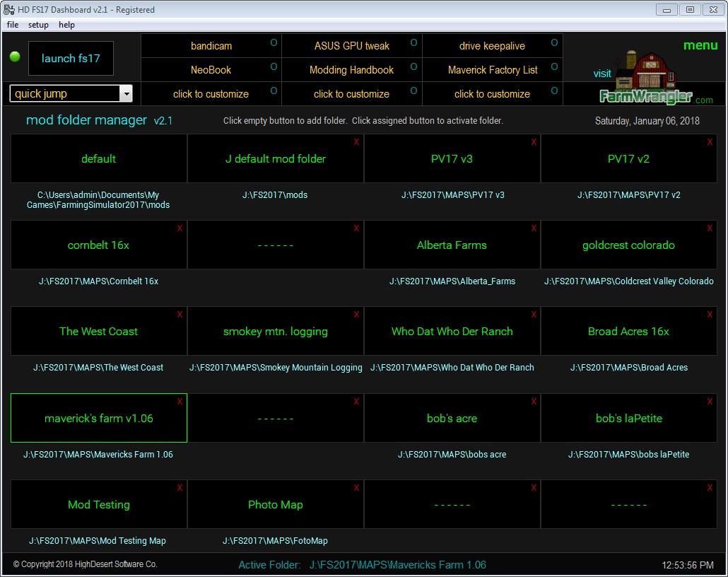Click circle icon next to ASUS GPU tweak
The height and width of the screenshot is (577, 728).
413,43
